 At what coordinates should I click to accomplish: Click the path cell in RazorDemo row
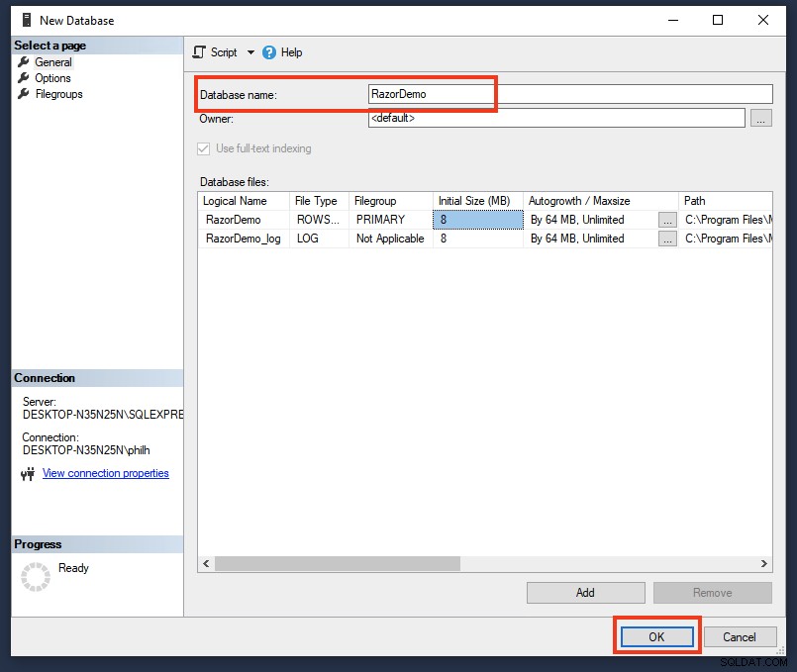tap(726, 220)
